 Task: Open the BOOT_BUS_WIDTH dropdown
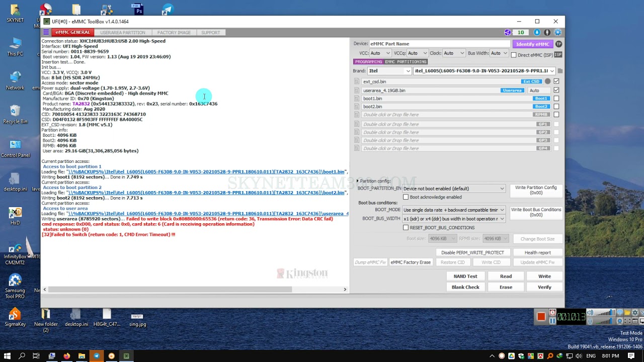[x=453, y=219]
